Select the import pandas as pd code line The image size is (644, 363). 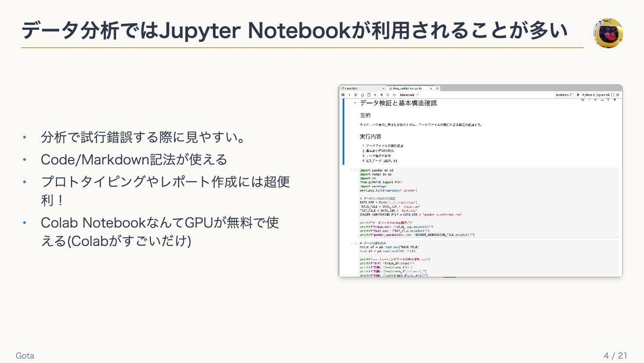[x=377, y=170]
